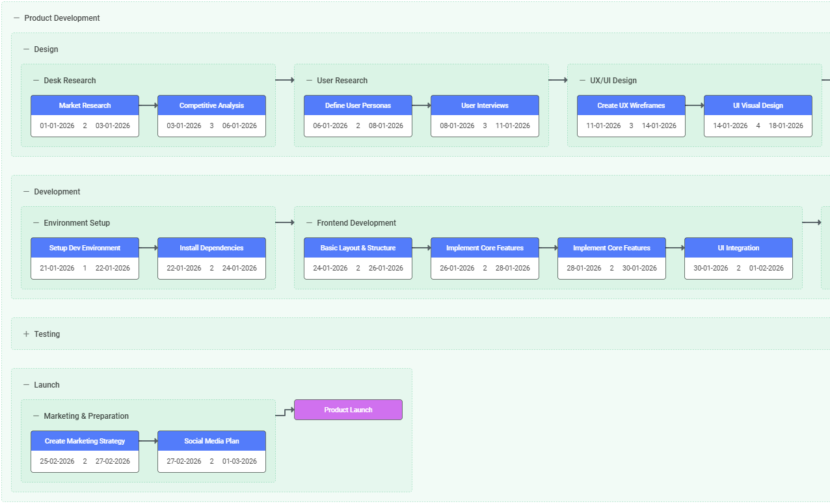Collapse the Frontend Development group
This screenshot has height=504, width=830.
(310, 223)
